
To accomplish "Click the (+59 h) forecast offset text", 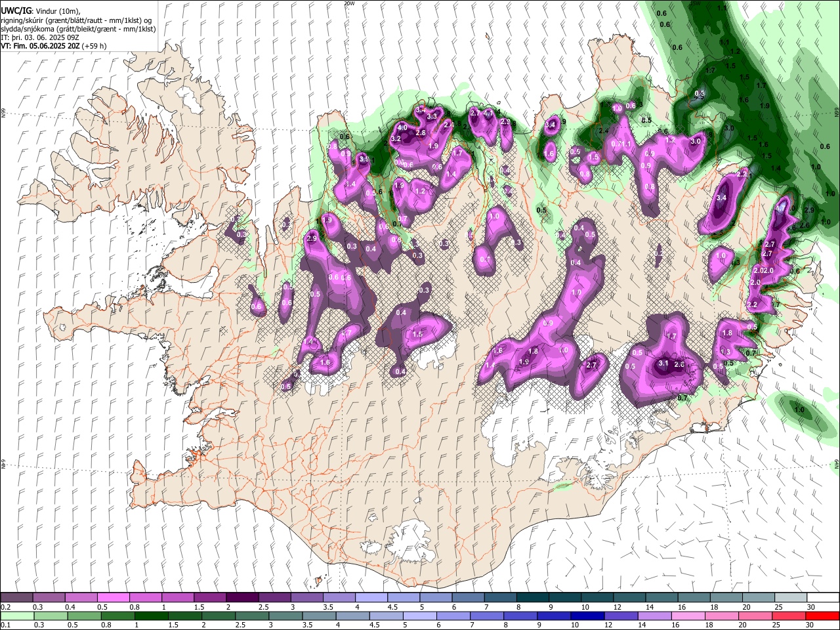I will 94,46.
